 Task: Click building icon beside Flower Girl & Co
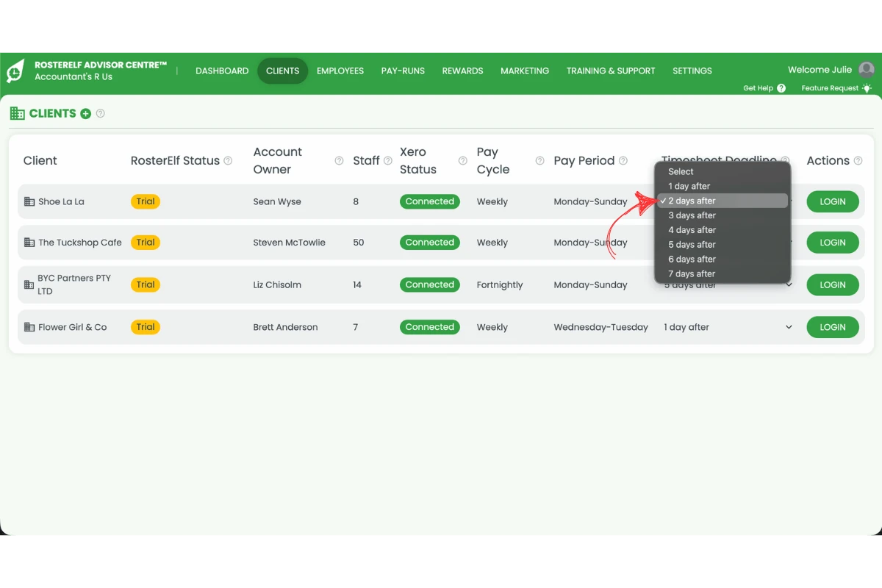[29, 327]
